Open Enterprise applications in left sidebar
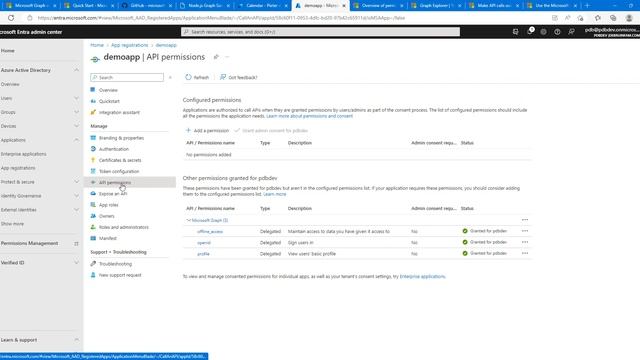The height and width of the screenshot is (360, 640). (23, 154)
